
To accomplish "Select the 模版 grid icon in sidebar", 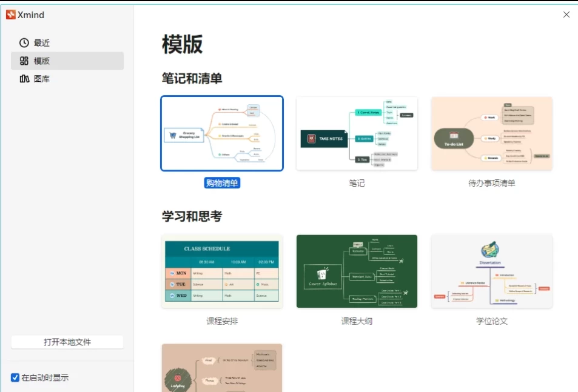I will coord(24,61).
